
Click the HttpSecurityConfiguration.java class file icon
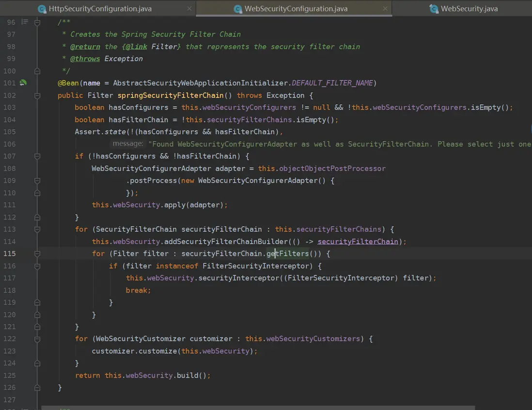tap(42, 9)
